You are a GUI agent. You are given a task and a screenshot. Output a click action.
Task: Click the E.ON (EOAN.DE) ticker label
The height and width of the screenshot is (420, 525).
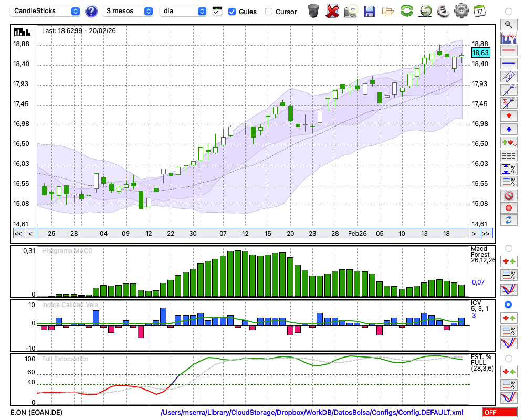click(37, 412)
